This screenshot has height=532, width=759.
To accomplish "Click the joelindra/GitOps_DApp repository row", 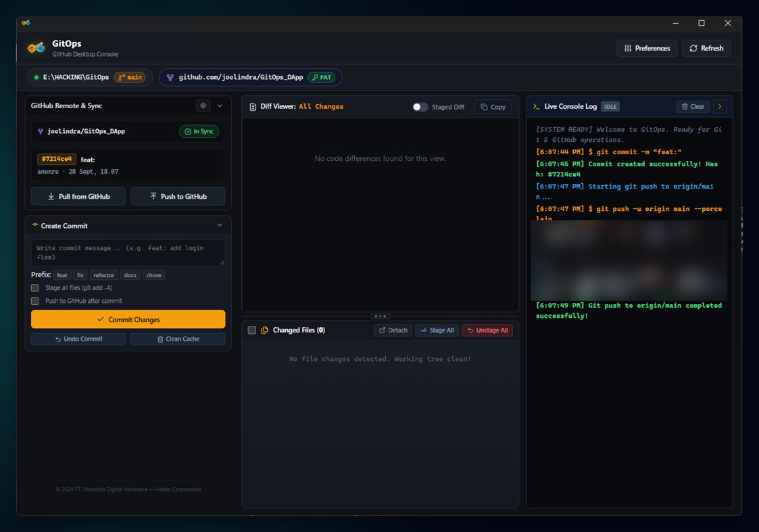I will 128,131.
